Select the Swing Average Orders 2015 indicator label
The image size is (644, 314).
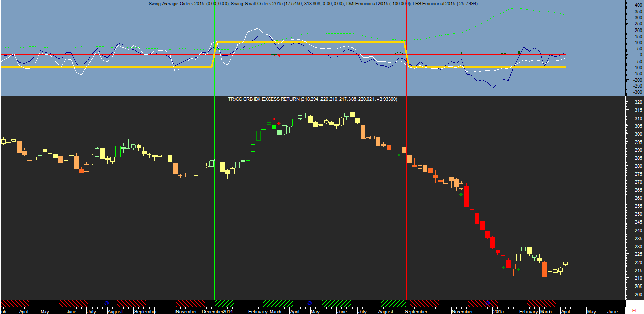tap(189, 4)
